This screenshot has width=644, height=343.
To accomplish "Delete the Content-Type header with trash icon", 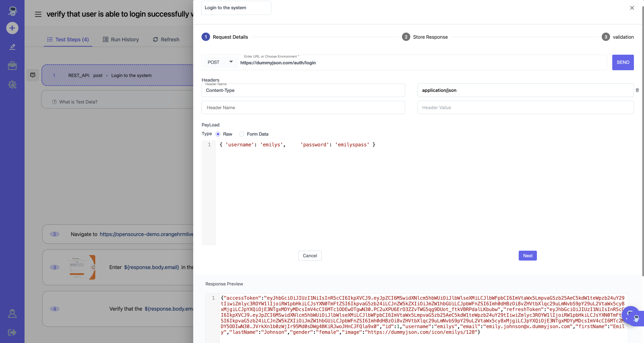I will point(637,90).
